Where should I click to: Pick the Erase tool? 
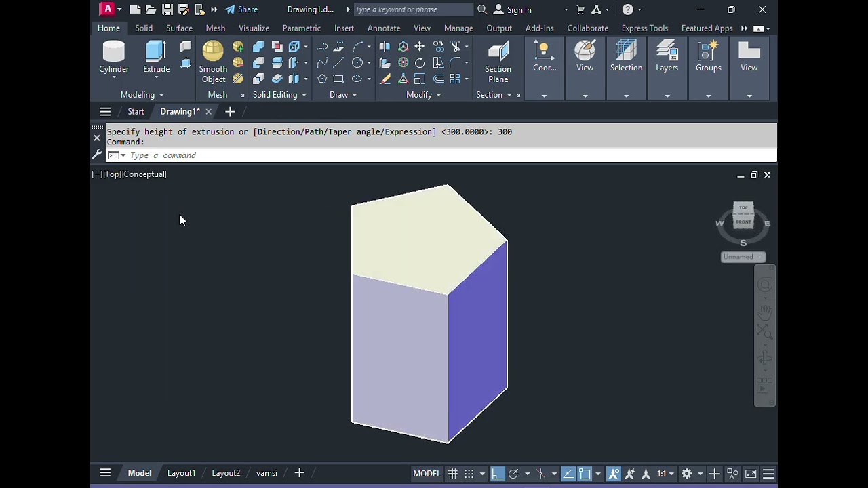(x=385, y=79)
